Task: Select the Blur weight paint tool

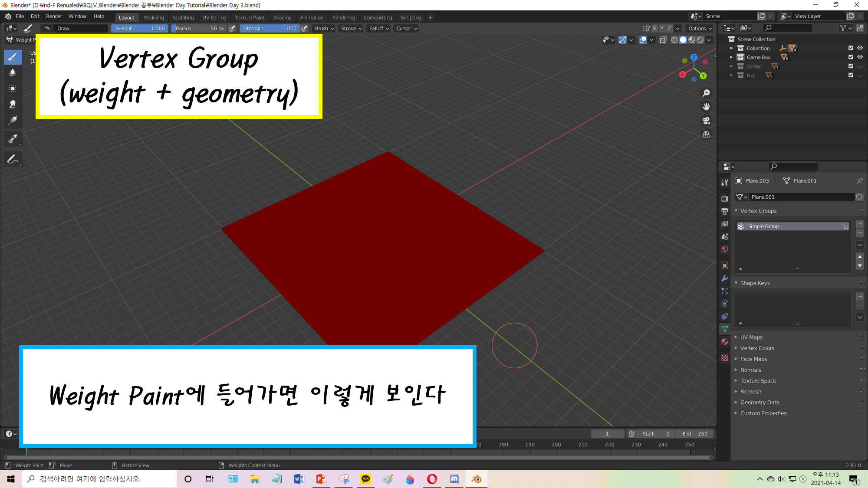Action: (13, 72)
